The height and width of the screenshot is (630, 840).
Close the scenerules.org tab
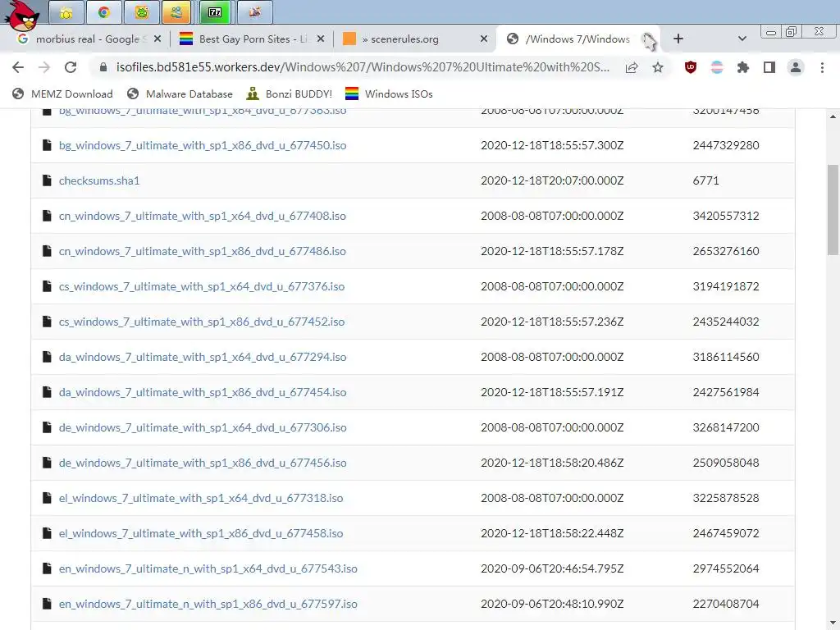[484, 39]
